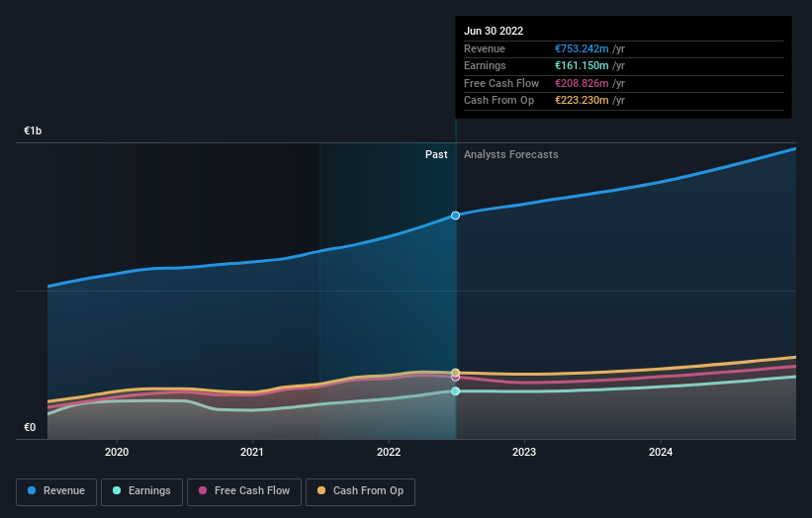Toggle the Free Cash Flow legend button
Image resolution: width=812 pixels, height=518 pixels.
point(244,491)
